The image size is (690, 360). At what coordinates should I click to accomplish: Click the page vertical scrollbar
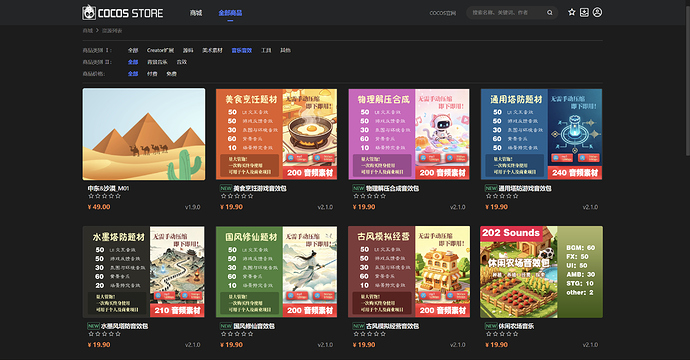click(x=687, y=77)
